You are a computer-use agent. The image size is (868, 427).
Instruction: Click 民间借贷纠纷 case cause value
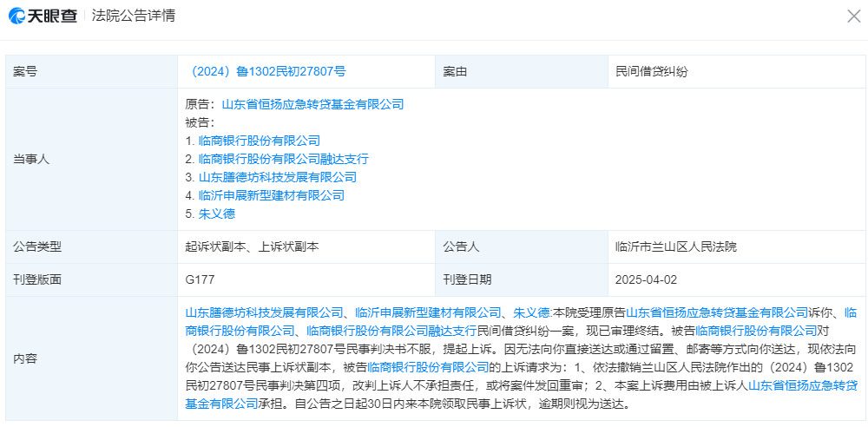coord(652,71)
